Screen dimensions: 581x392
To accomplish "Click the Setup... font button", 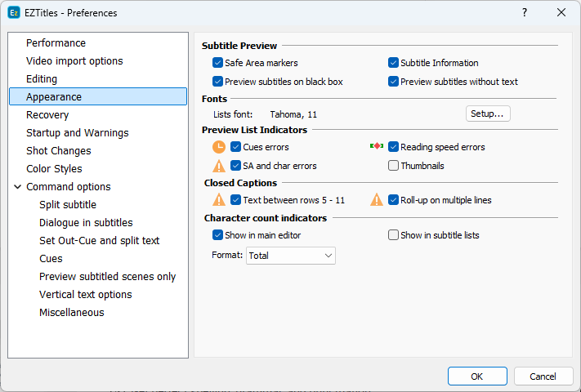I will (x=488, y=114).
